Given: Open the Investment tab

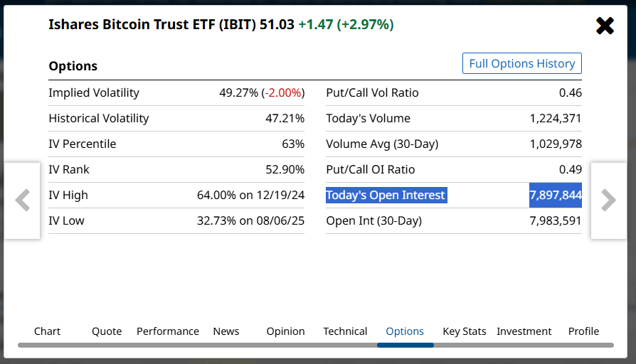Looking at the screenshot, I should point(524,331).
